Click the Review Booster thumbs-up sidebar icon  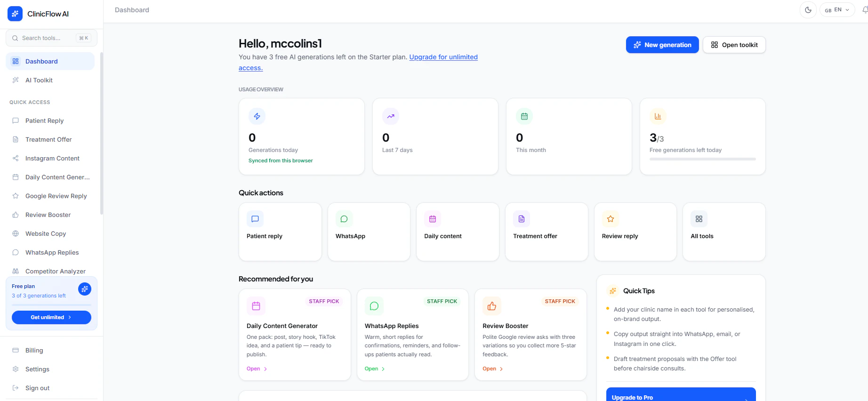[x=16, y=215]
